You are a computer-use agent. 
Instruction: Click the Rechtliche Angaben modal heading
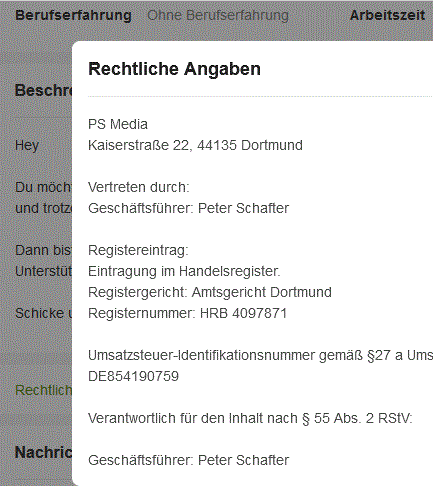click(174, 69)
